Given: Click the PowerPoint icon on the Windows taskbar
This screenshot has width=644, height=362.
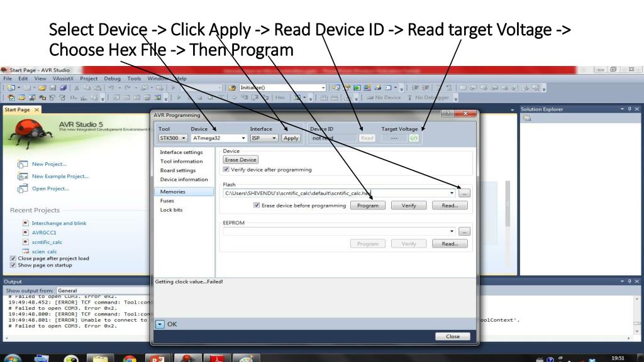Looking at the screenshot, I should [157, 359].
